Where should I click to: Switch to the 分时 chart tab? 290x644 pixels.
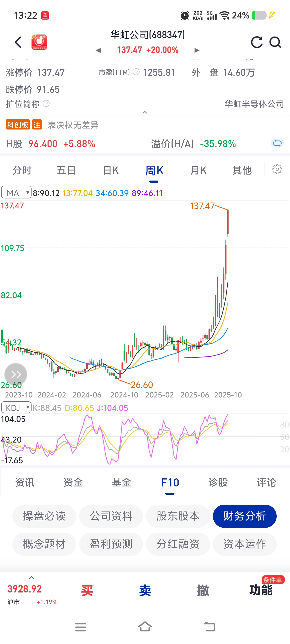click(22, 170)
